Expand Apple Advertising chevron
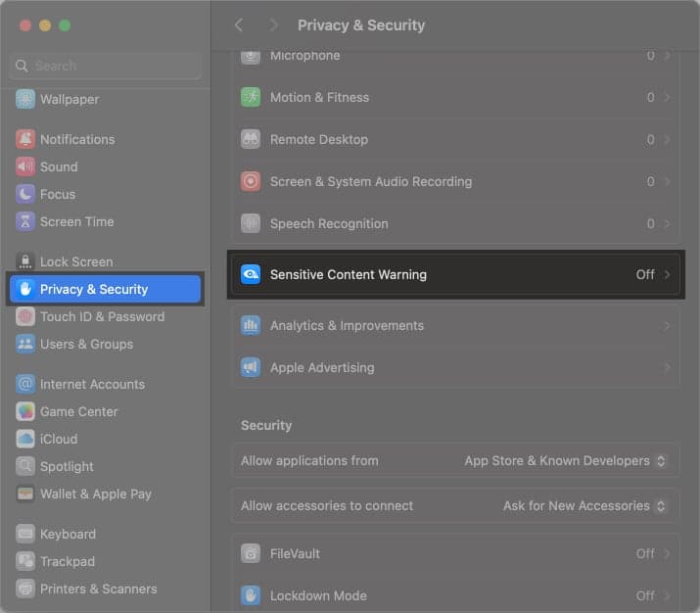 point(667,368)
